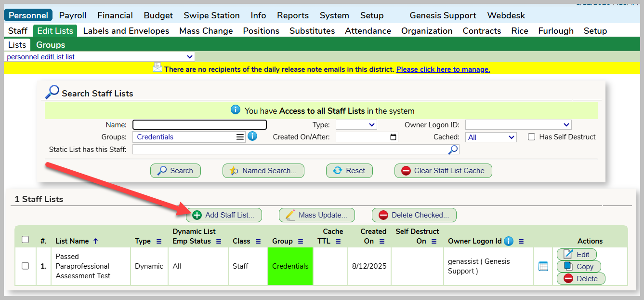Open the Attendance tab

[x=368, y=31]
